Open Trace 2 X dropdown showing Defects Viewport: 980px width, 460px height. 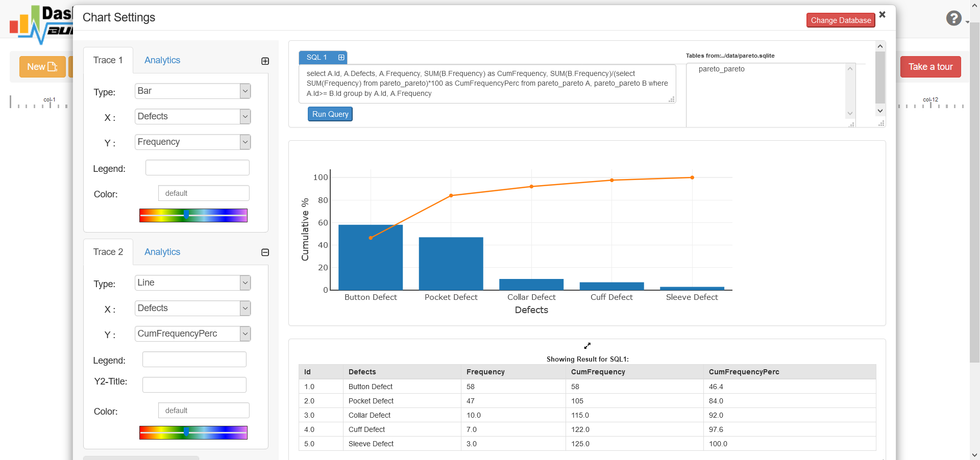(192, 308)
